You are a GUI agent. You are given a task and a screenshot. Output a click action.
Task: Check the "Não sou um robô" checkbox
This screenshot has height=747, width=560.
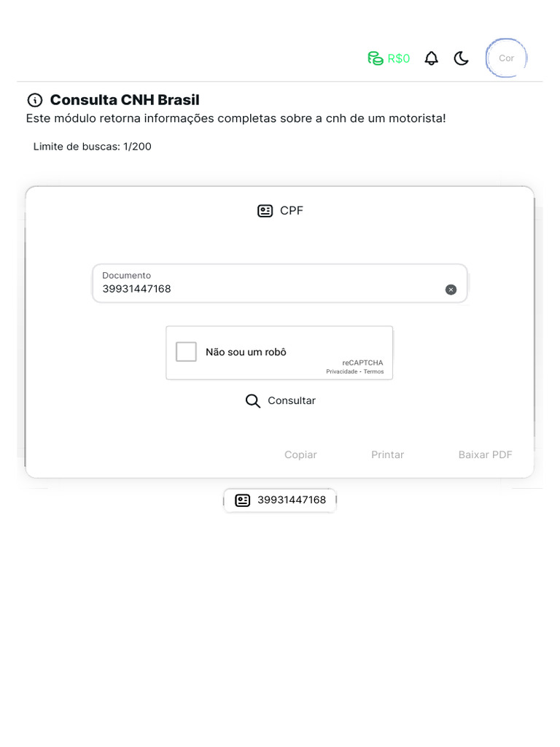[187, 352]
